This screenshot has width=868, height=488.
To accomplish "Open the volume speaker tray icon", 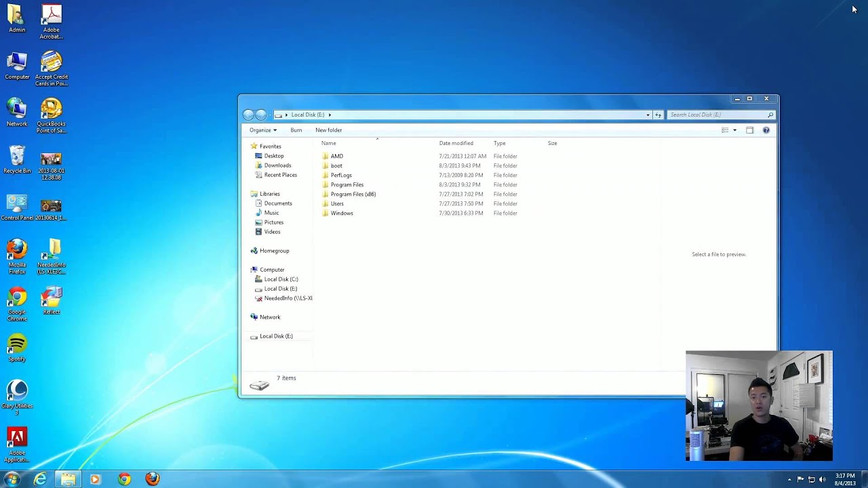I will coord(823,479).
